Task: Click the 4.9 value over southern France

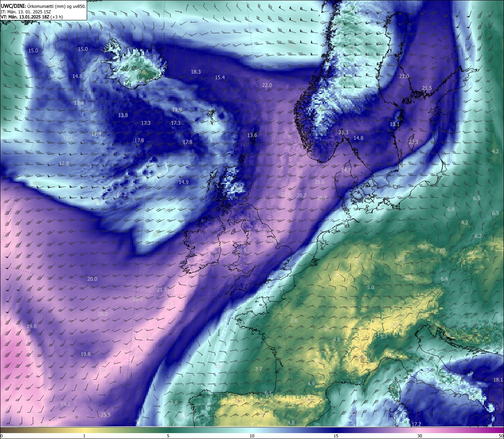Action: coord(311,383)
